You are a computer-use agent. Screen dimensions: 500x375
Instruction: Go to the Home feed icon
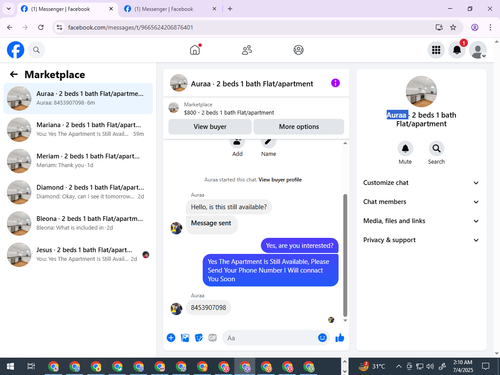(x=195, y=50)
